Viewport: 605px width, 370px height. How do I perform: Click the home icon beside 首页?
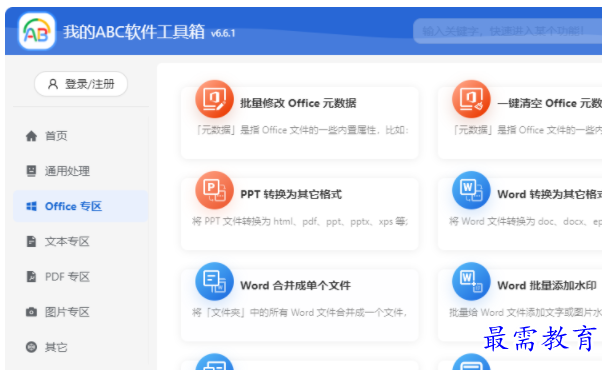coord(31,136)
